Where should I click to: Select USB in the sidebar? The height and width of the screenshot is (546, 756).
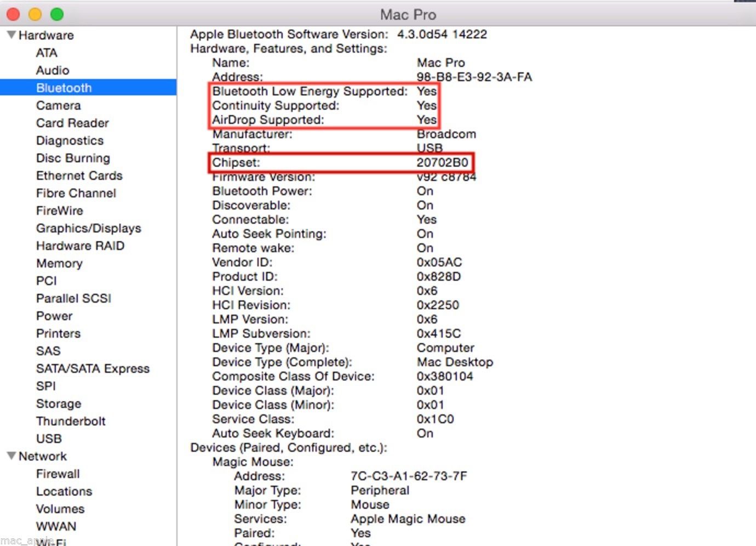(49, 439)
